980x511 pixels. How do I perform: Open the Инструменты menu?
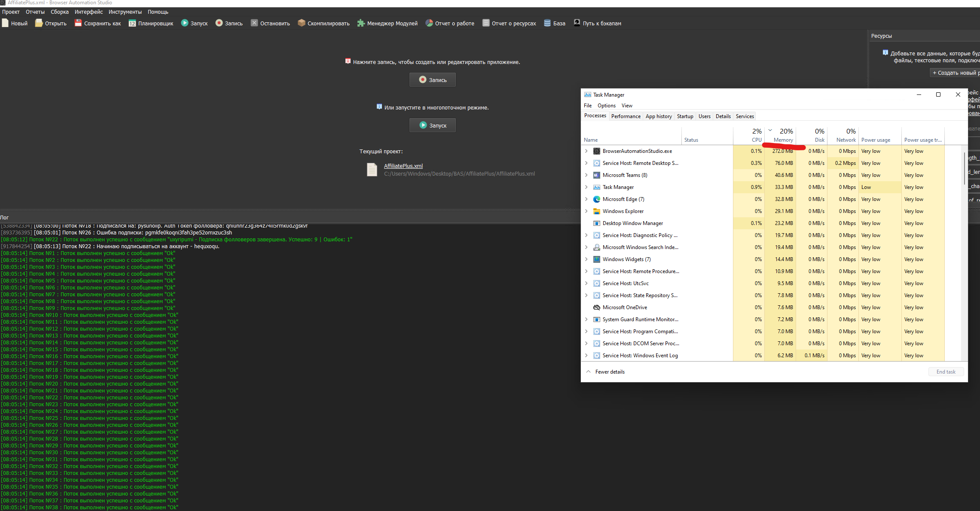125,12
